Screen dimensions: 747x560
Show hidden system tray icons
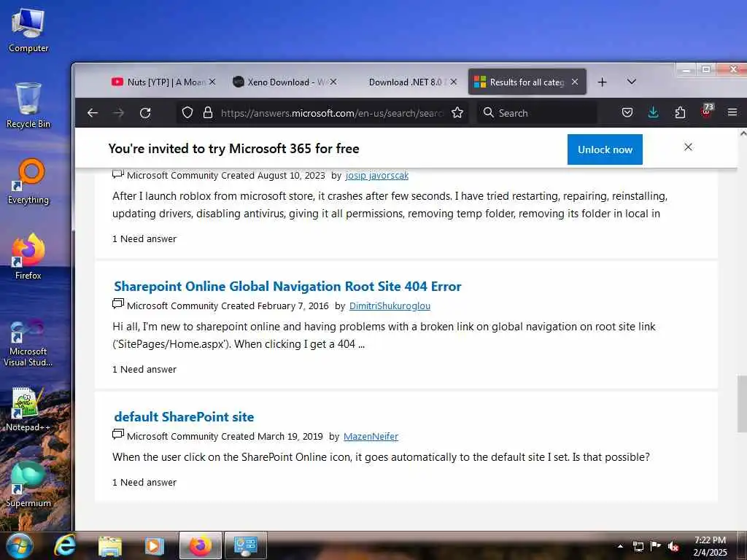(620, 546)
